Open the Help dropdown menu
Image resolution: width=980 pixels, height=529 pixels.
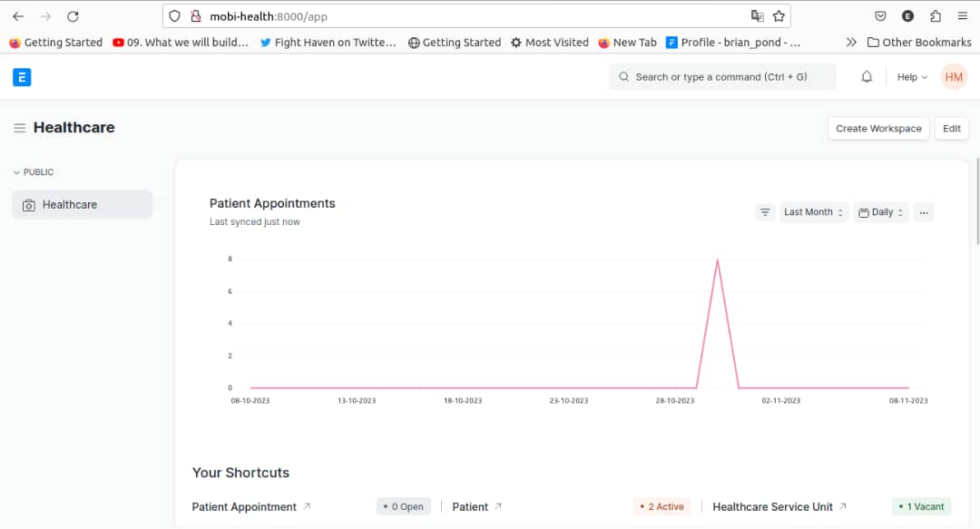[x=910, y=77]
